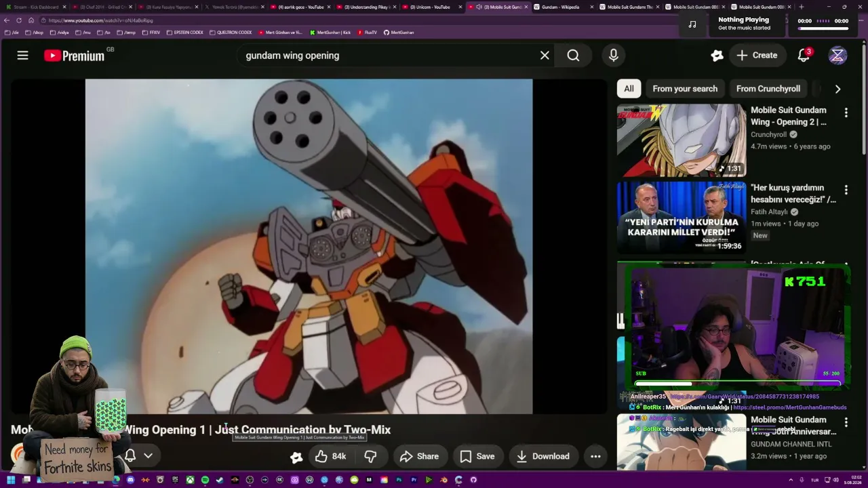Screen dimensions: 868x488
Task: Open the account avatar menu
Action: coord(837,56)
